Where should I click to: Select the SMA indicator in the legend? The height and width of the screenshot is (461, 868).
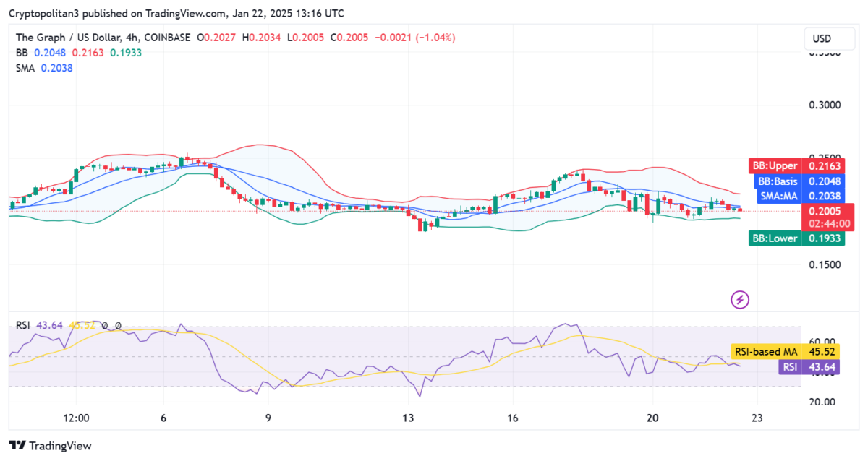(x=25, y=68)
